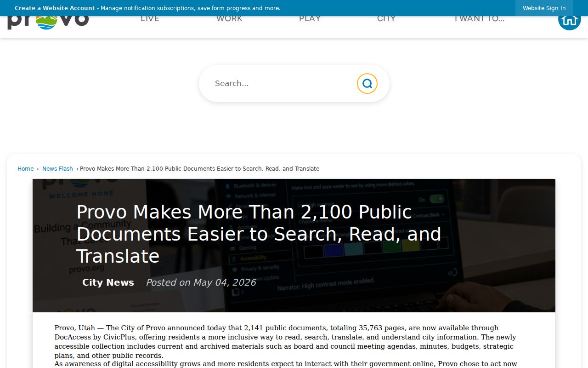
Task: Click the Provo logo
Action: point(48,23)
